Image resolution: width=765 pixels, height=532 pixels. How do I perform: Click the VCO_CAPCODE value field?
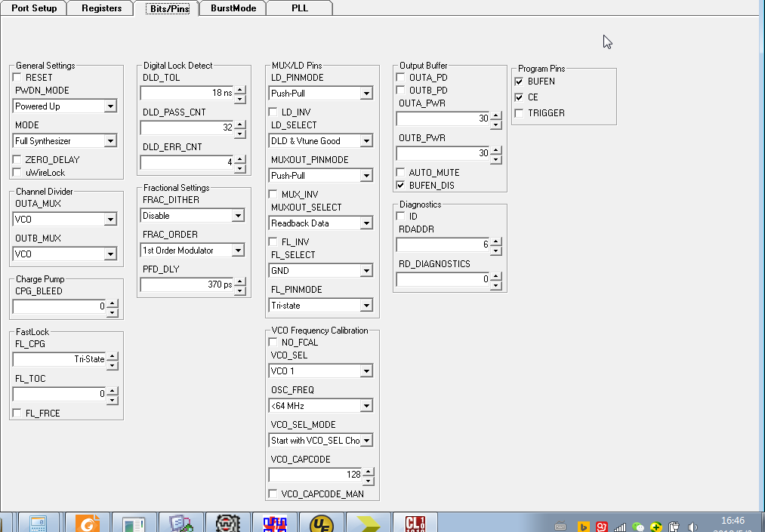(x=315, y=475)
